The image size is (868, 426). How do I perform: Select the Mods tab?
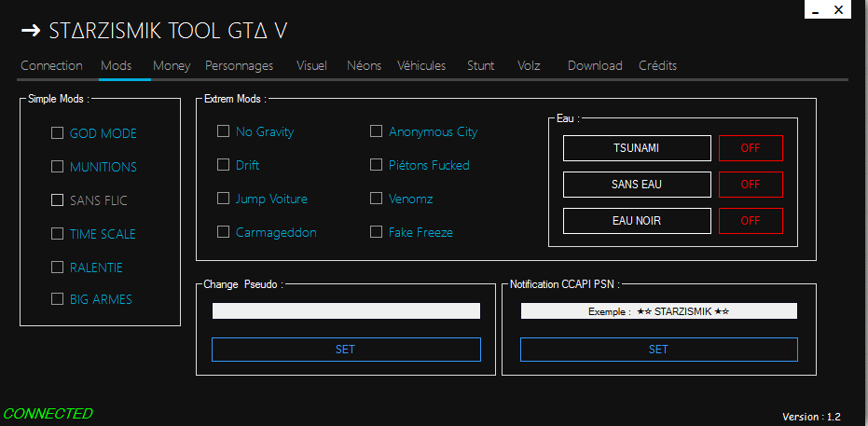[117, 66]
